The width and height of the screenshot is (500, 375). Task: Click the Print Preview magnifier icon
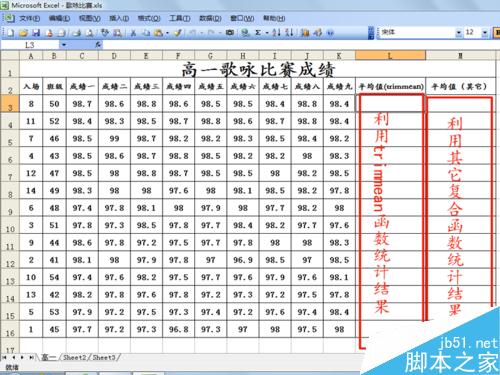[90, 33]
